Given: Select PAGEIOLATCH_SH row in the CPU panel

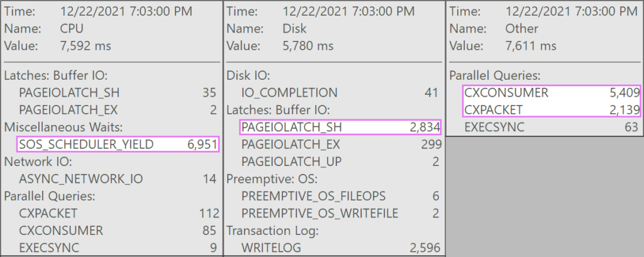Looking at the screenshot, I should point(118,93).
